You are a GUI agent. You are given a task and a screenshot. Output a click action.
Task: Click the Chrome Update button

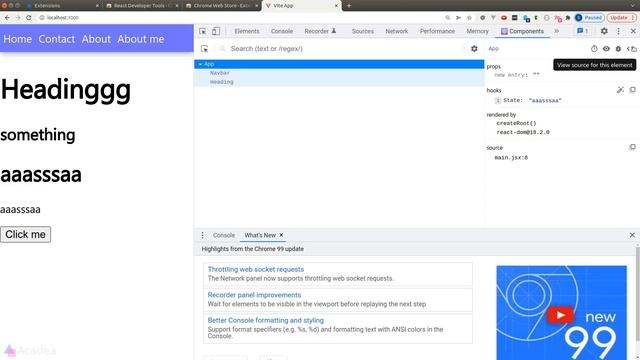click(x=621, y=18)
